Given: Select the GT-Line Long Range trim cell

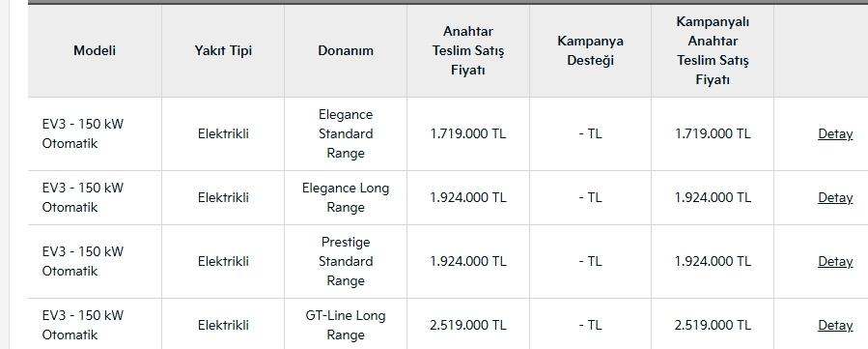Looking at the screenshot, I should [x=346, y=325].
